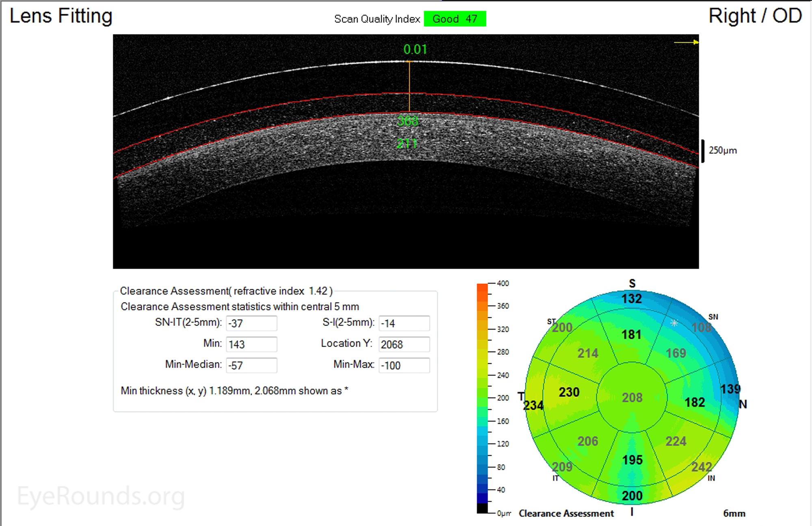Select the yellow scan direction arrow icon
Image resolution: width=812 pixels, height=526 pixels.
686,42
